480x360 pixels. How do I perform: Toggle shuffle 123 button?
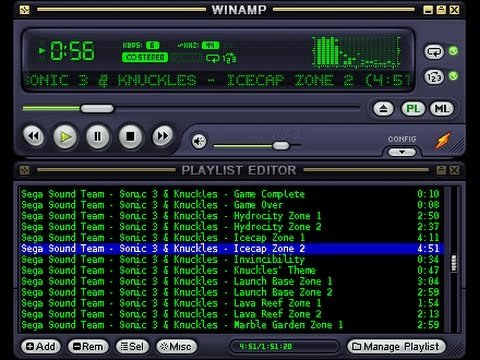[x=434, y=77]
